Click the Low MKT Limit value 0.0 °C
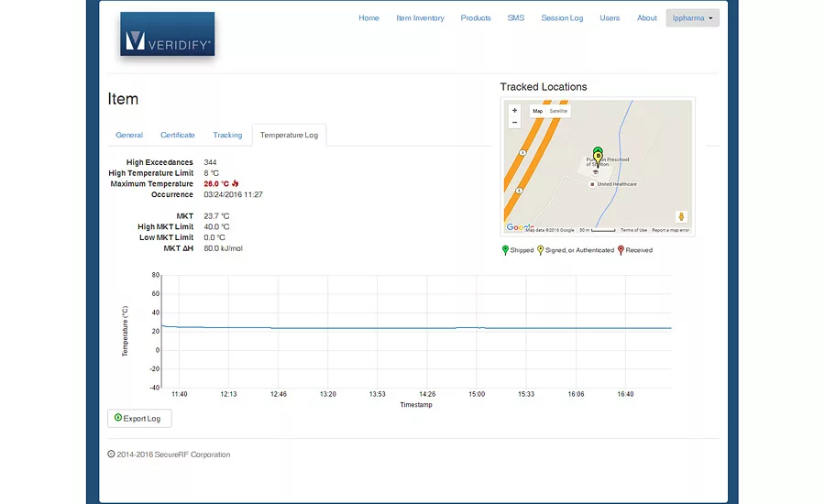Screen dimensions: 825x504 click(x=214, y=237)
